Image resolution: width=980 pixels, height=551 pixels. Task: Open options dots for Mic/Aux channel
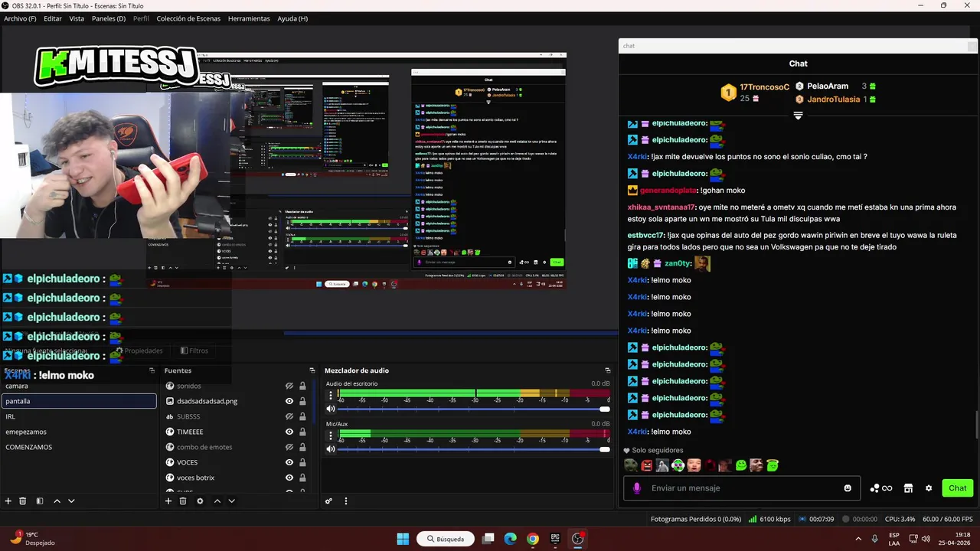(x=331, y=435)
